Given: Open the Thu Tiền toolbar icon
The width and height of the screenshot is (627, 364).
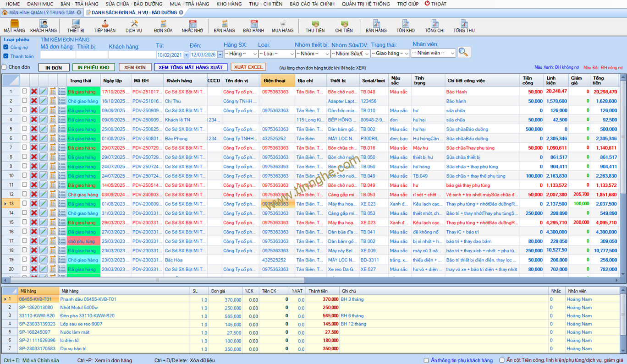Looking at the screenshot, I should (315, 26).
